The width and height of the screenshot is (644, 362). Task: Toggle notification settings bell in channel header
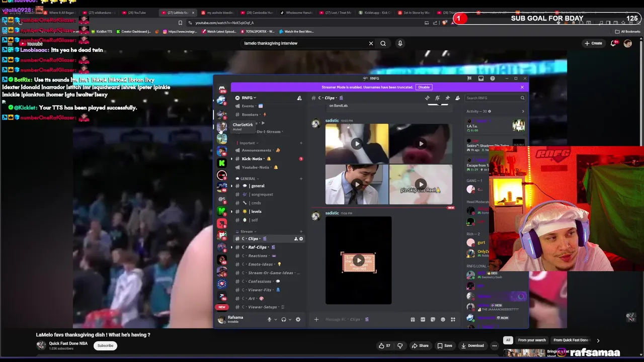click(x=437, y=98)
